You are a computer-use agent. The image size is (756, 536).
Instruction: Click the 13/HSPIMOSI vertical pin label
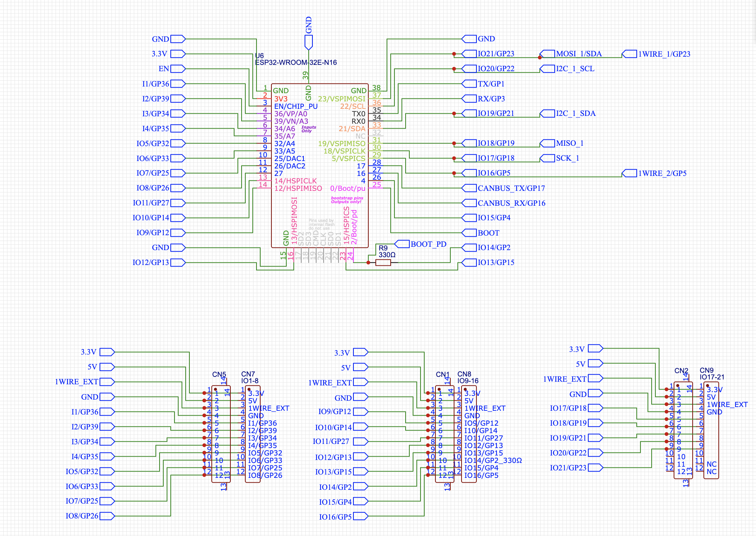294,221
